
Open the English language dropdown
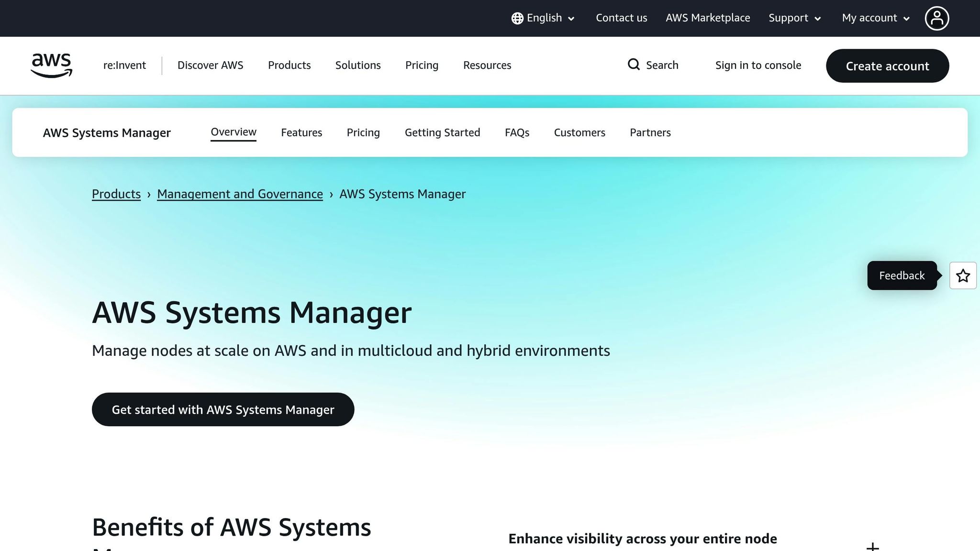tap(544, 18)
